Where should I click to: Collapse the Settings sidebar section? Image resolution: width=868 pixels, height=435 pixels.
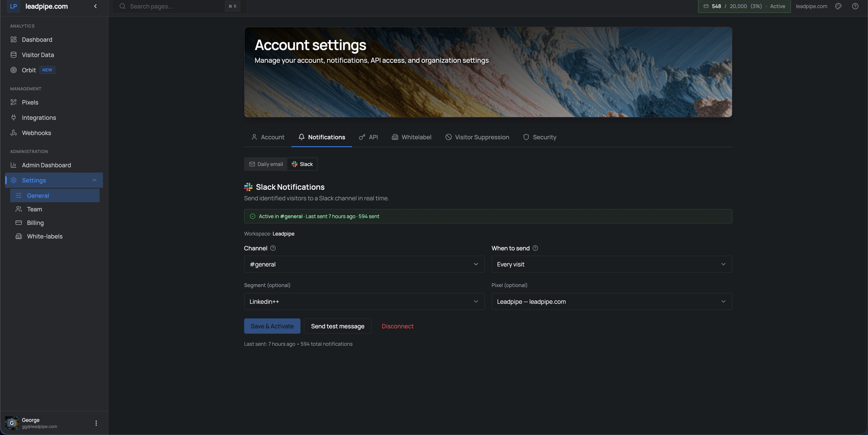[94, 180]
